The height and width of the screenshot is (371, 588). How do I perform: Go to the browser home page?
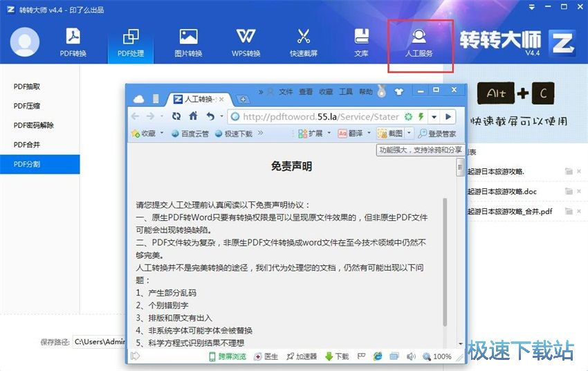pyautogui.click(x=193, y=116)
